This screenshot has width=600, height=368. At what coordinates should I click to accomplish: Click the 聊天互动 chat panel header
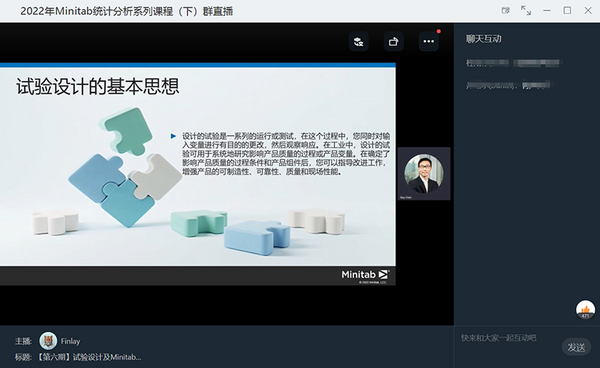(484, 39)
